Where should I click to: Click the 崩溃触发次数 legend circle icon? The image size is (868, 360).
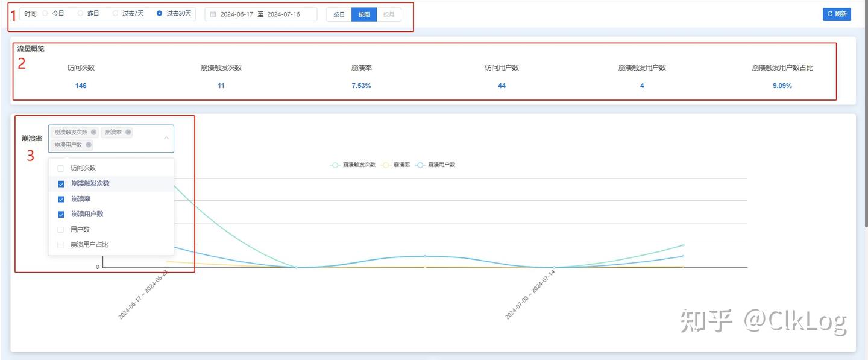[335, 165]
